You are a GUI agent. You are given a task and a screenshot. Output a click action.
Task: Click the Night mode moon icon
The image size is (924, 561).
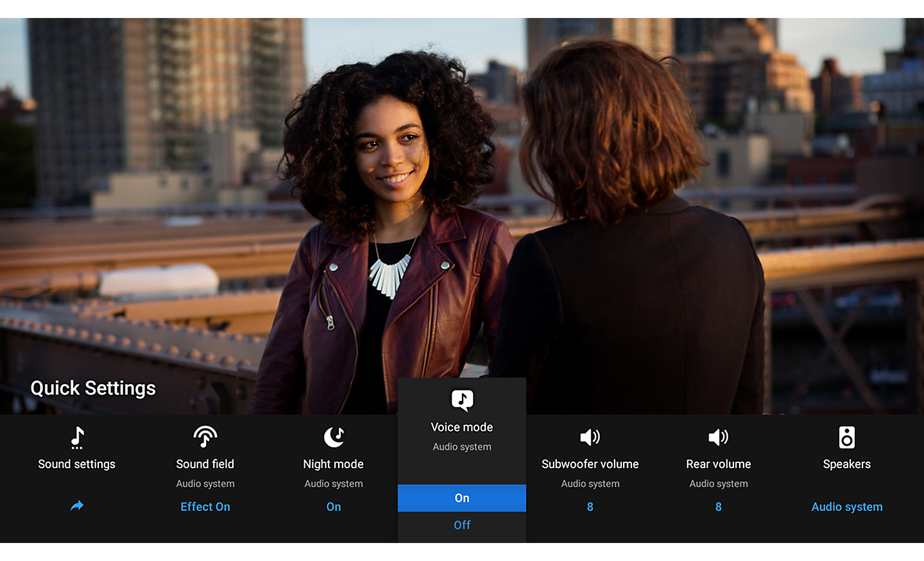[x=334, y=437]
